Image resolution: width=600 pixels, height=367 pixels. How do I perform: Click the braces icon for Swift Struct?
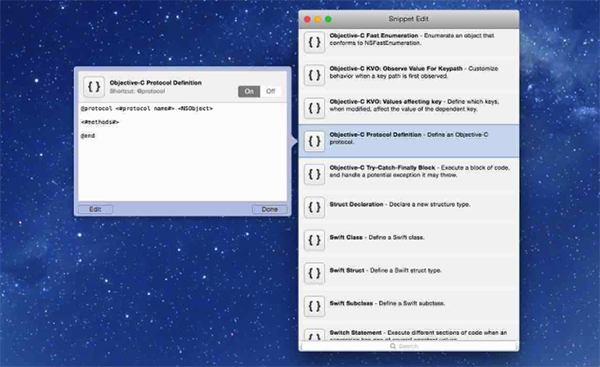click(314, 273)
